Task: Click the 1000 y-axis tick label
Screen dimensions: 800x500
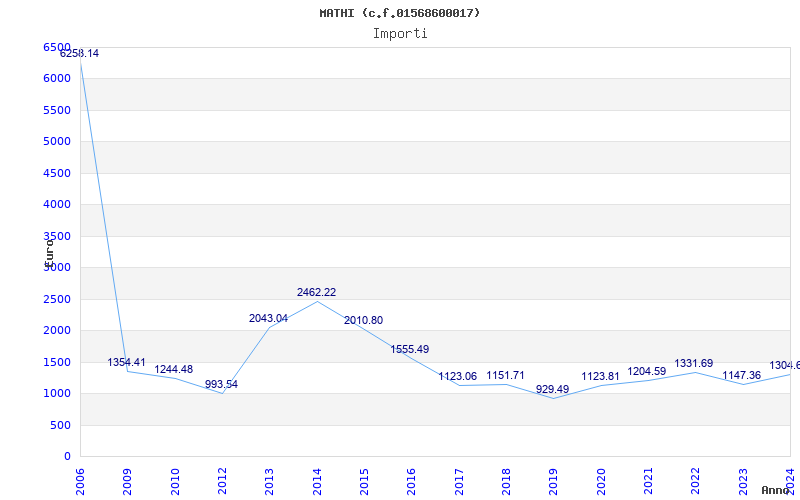Action: 57,393
